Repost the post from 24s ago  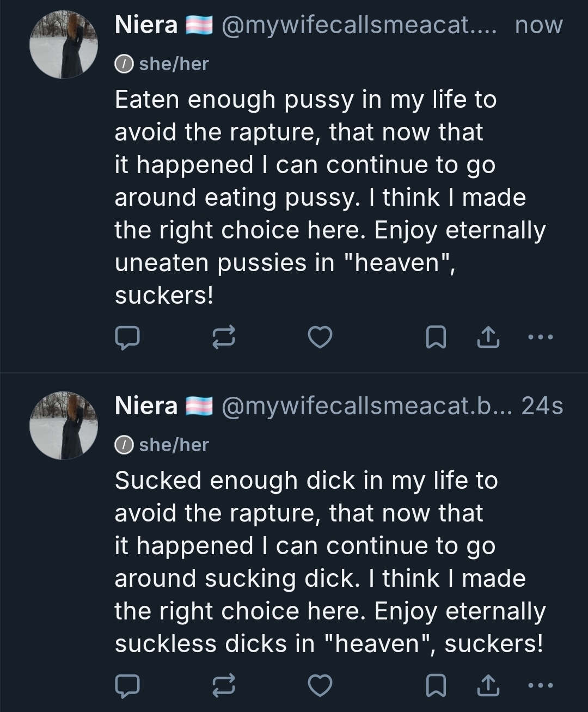click(x=223, y=686)
